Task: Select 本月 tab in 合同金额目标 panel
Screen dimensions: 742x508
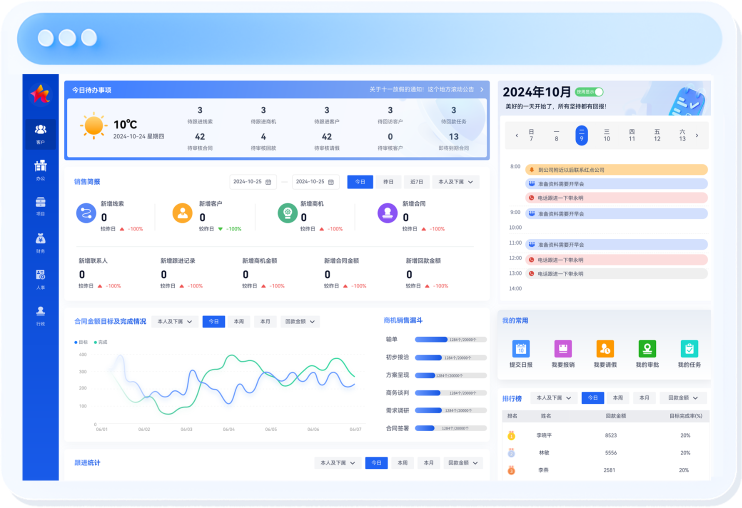Action: point(265,322)
